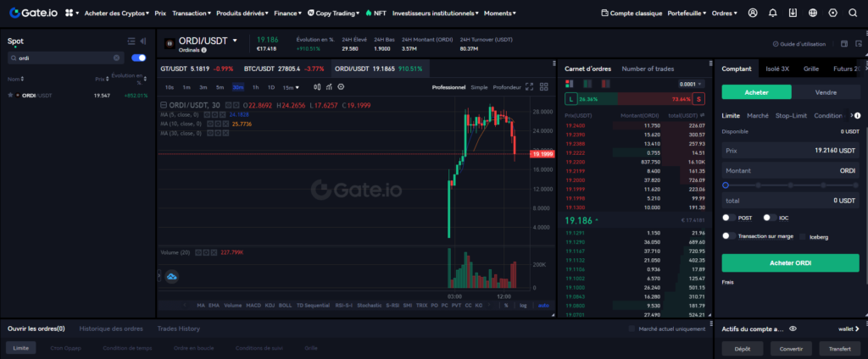Viewport: 868px width, 359px height.
Task: Enable Transaction sur marge toggle
Action: 729,236
